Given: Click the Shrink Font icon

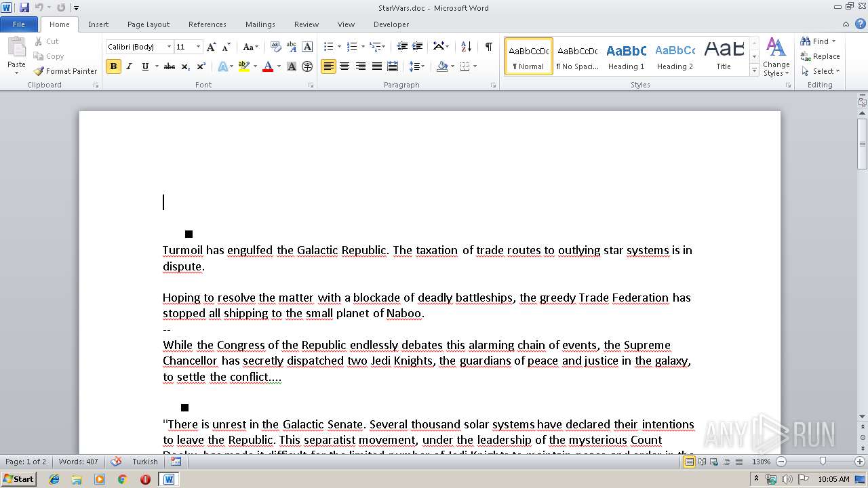Looking at the screenshot, I should tap(226, 47).
